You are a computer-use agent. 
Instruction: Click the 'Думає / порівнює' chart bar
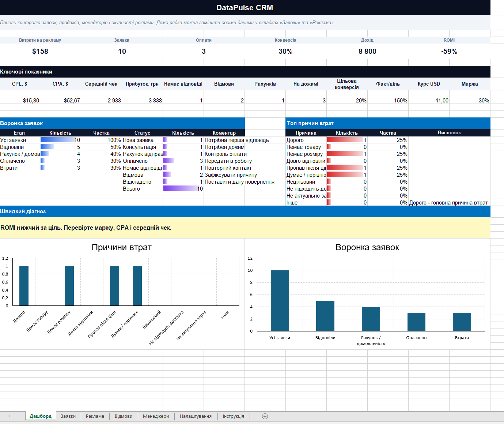pyautogui.click(x=137, y=286)
